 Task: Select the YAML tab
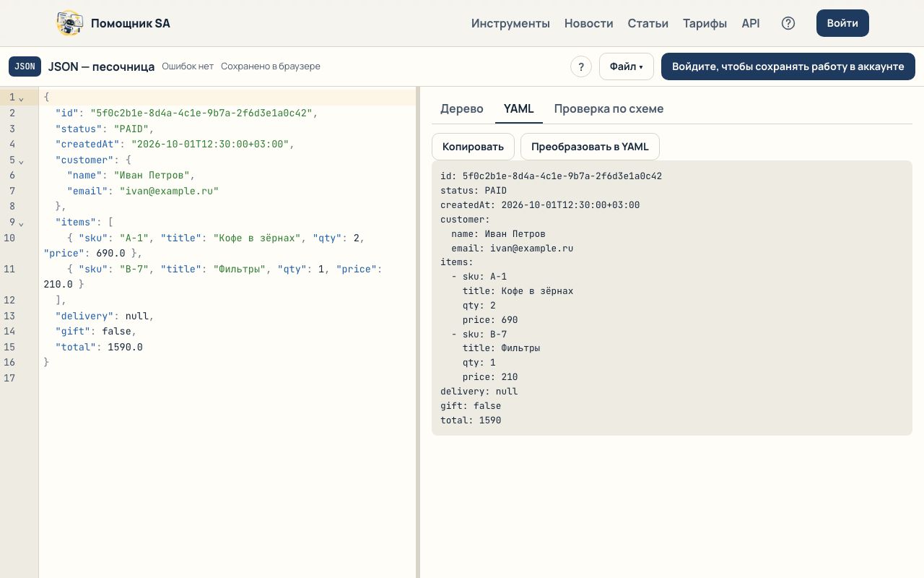click(519, 108)
